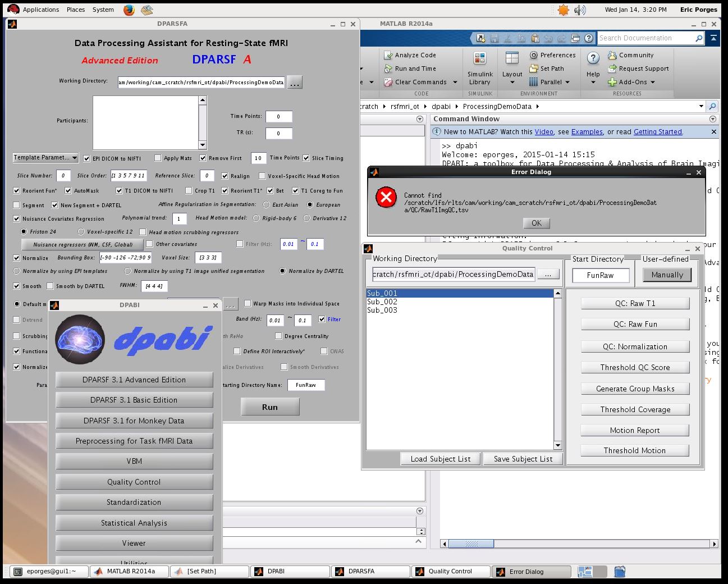Click the Search Documentation field
728x584 pixels.
click(645, 38)
